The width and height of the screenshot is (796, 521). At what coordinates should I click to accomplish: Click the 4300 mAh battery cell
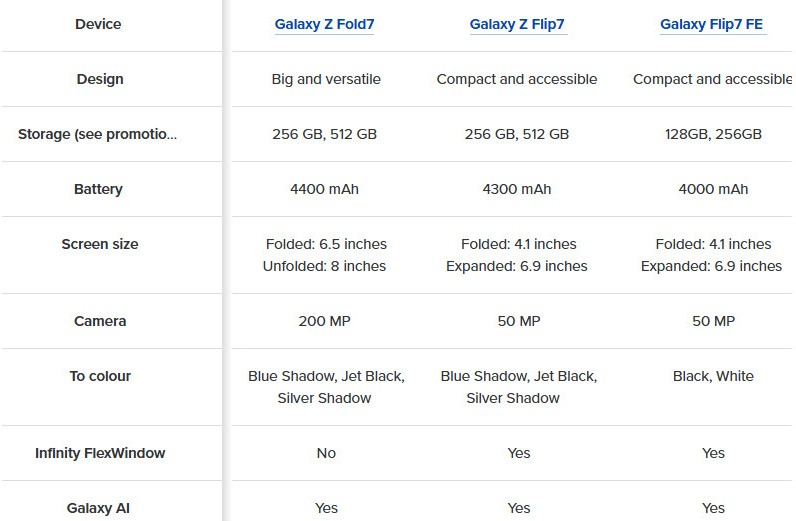point(518,189)
